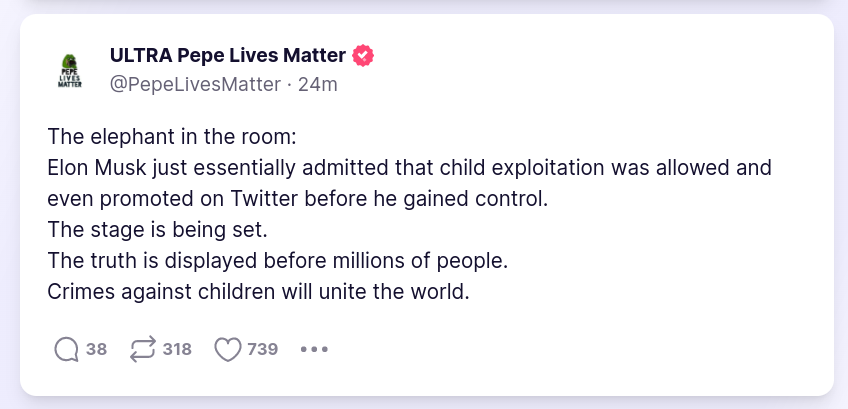Click the 739 likes count
Screen dimensions: 848x409
point(262,350)
